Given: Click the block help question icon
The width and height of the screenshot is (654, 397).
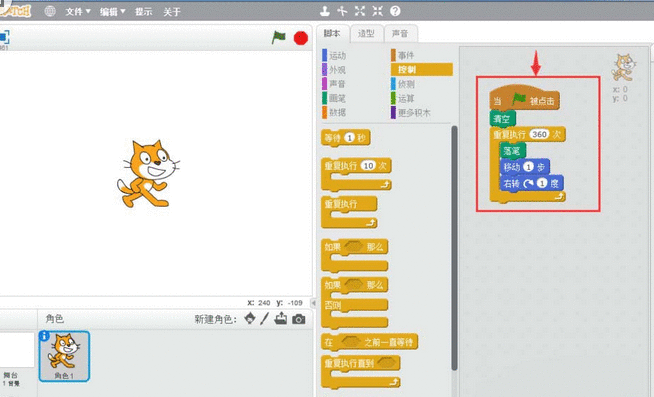Looking at the screenshot, I should click(x=395, y=11).
